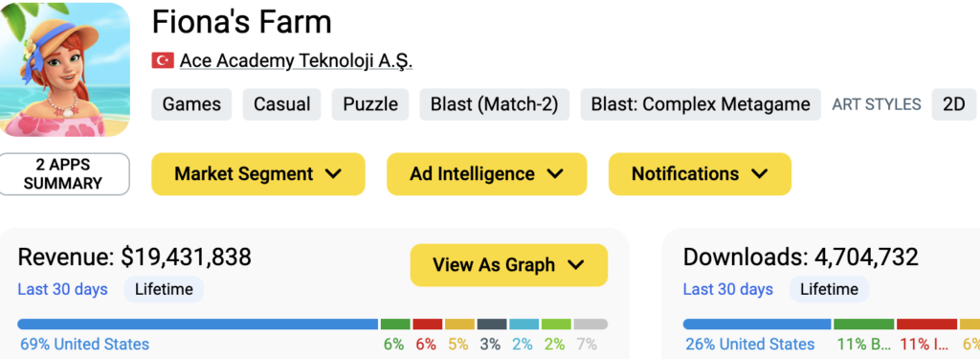The image size is (980, 359).
Task: Select Lifetime under Downloads
Action: click(x=830, y=289)
